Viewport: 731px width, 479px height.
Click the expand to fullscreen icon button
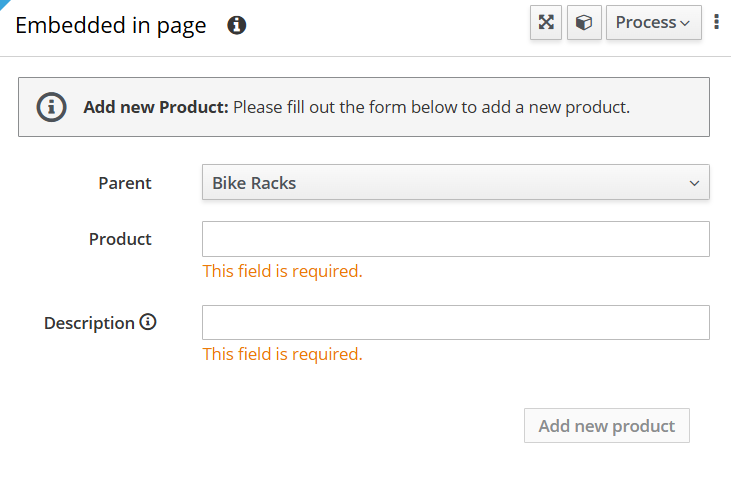click(546, 23)
